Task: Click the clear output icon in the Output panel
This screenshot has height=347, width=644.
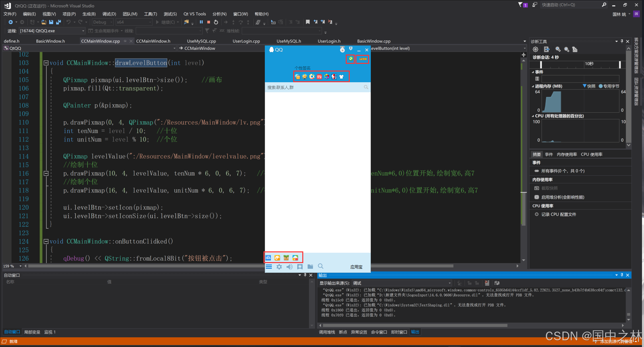Action: 487,283
